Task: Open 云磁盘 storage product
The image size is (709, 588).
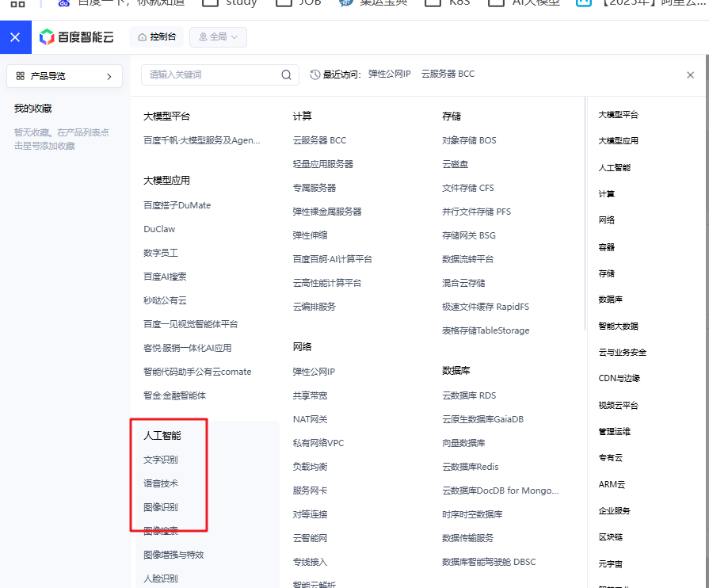Action: pyautogui.click(x=455, y=164)
